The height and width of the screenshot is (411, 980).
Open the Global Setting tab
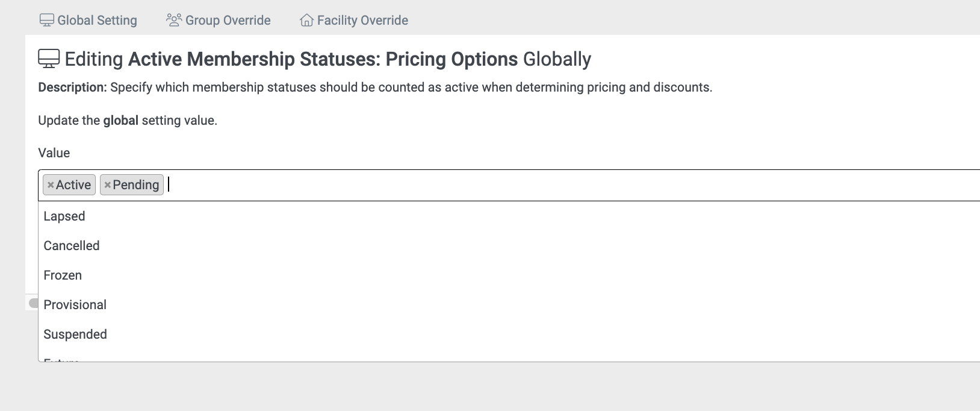[x=88, y=20]
